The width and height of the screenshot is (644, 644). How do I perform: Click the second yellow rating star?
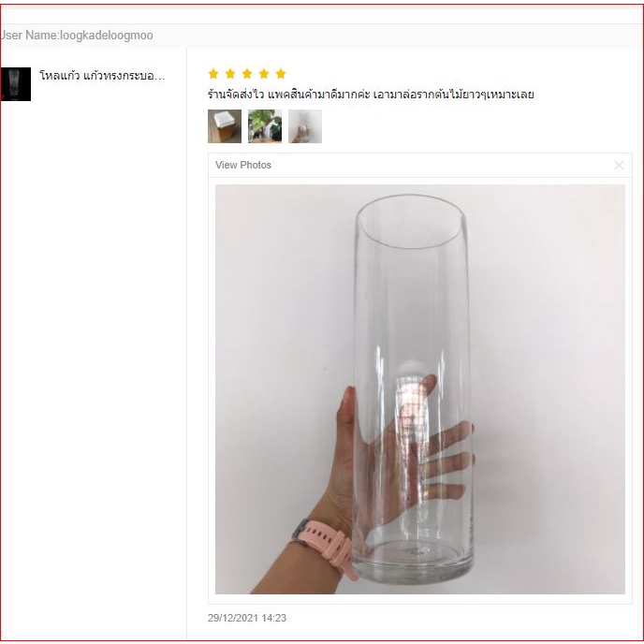(230, 74)
